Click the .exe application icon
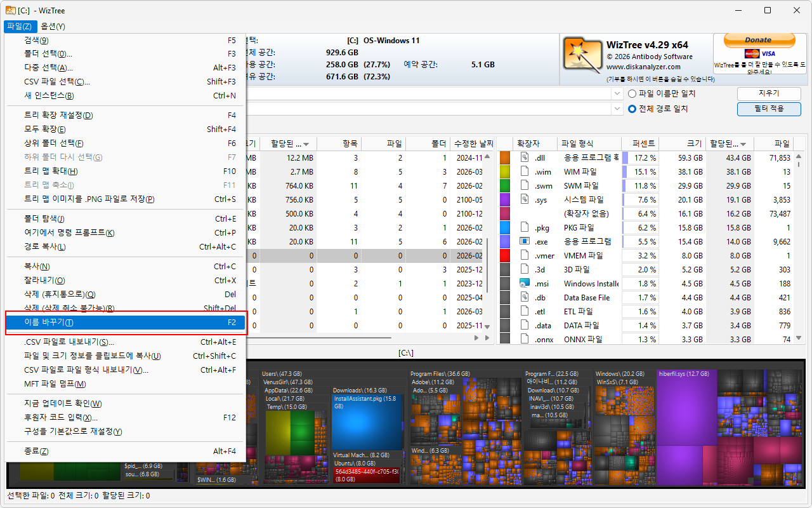 pyautogui.click(x=525, y=241)
